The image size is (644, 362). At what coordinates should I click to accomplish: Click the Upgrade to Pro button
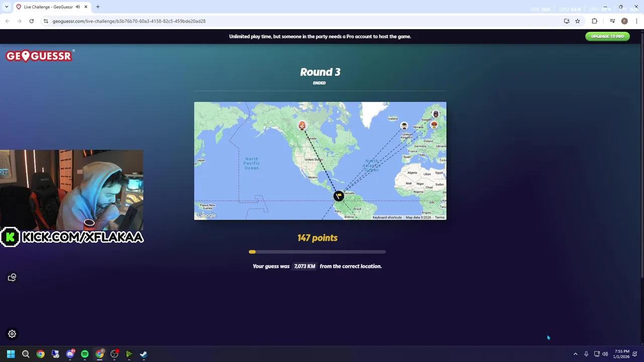coord(607,36)
